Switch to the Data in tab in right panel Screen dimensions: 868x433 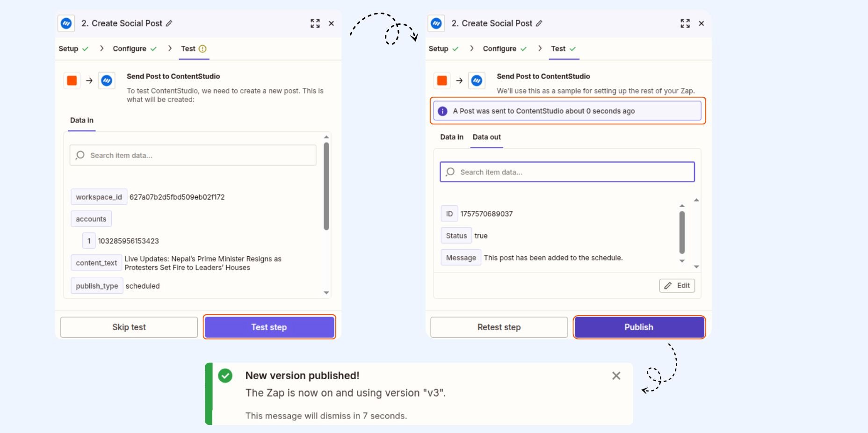pyautogui.click(x=451, y=137)
